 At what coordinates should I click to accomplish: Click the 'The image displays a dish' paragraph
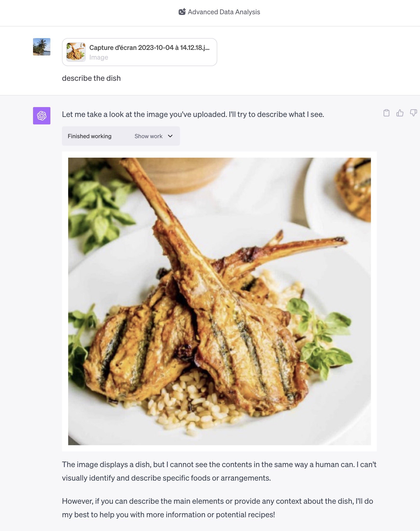pos(219,471)
